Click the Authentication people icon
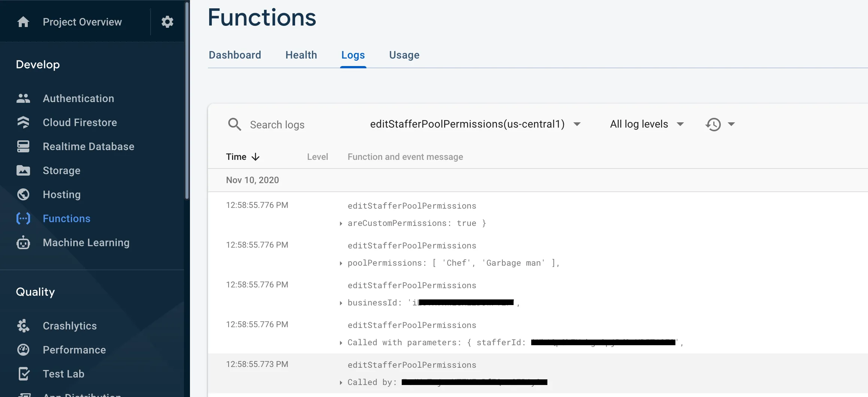This screenshot has width=868, height=397. tap(23, 99)
